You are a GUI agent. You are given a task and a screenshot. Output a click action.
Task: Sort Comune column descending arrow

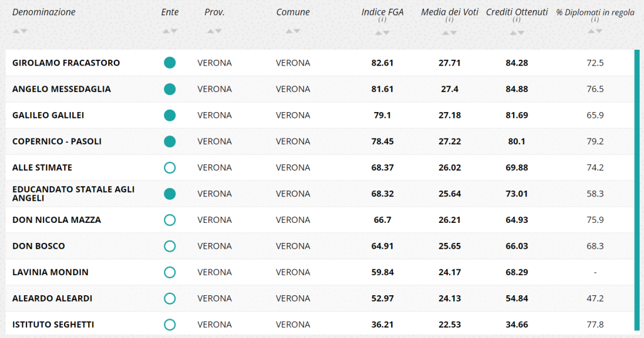pos(297,31)
